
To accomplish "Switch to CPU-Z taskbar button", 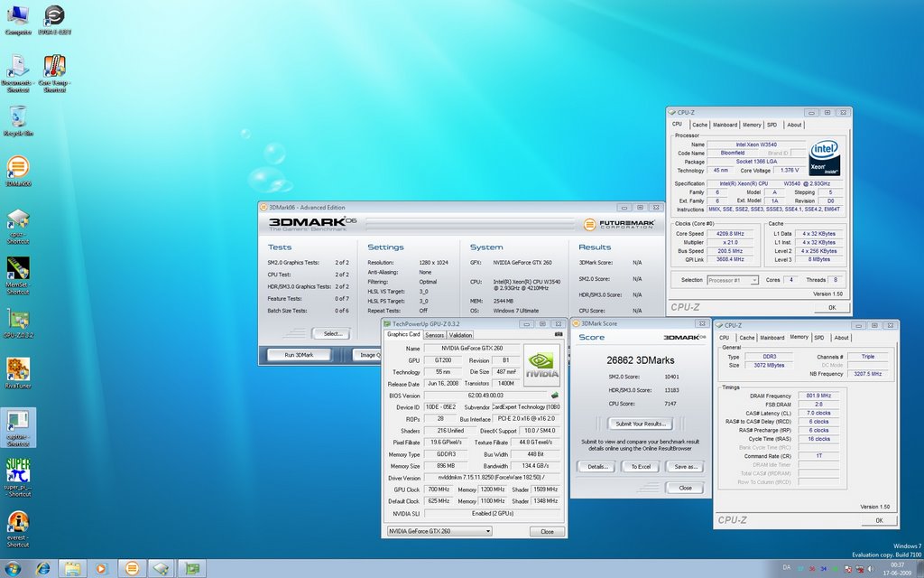I will (x=162, y=569).
